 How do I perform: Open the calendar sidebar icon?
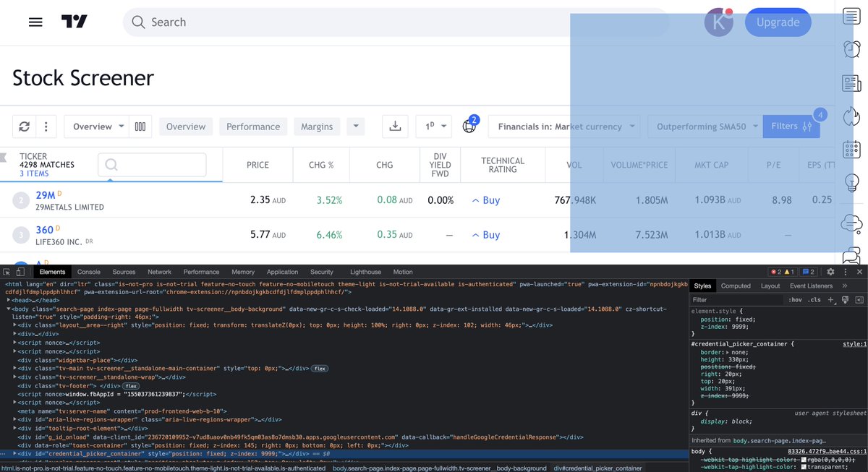pos(851,150)
